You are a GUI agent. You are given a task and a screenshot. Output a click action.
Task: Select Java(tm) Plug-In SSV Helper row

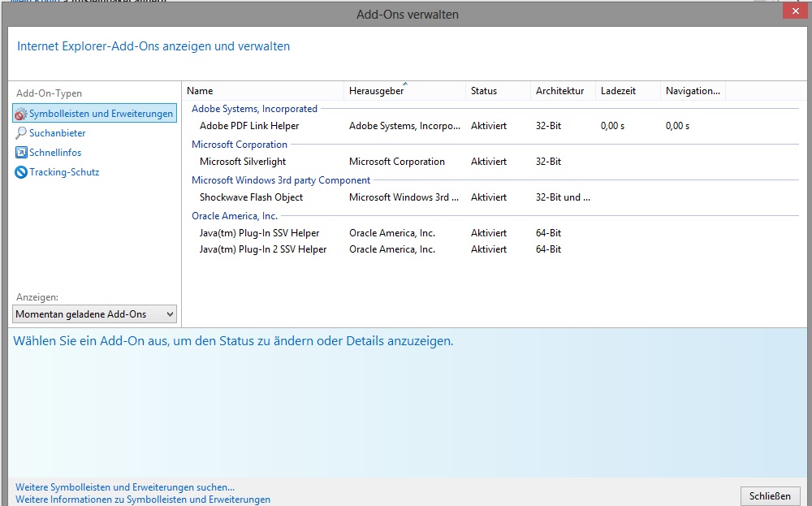(259, 233)
